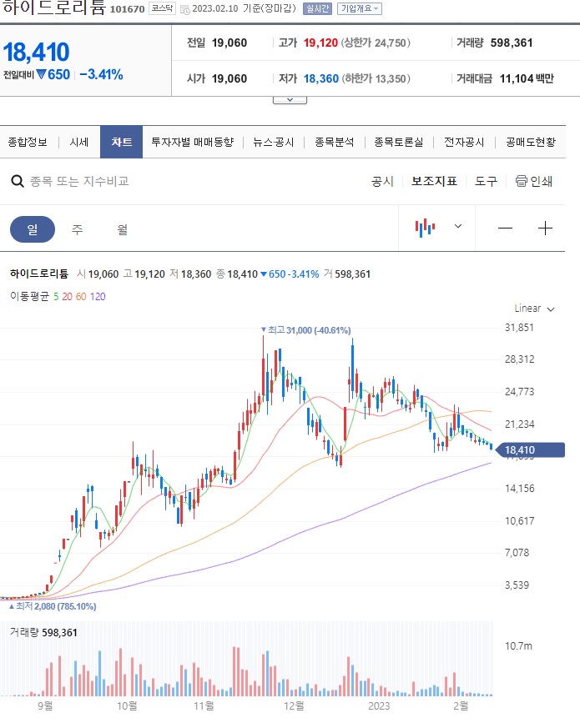Click the 최고 31,000 high marker
Screen dimensions: 580x728
(305, 330)
